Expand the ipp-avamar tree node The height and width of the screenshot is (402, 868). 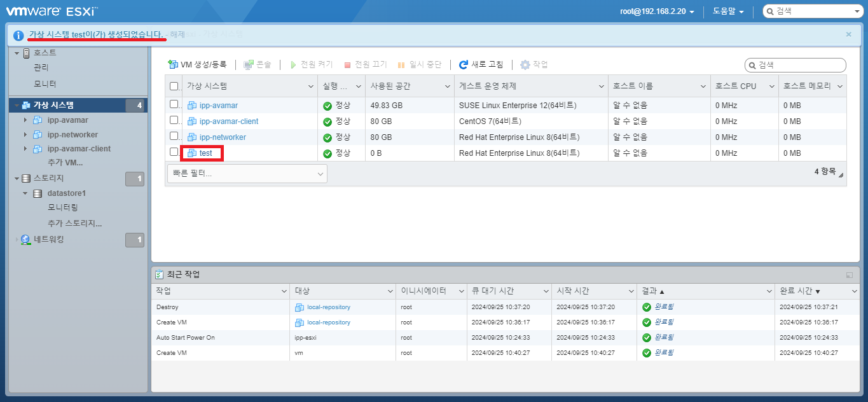coord(25,120)
